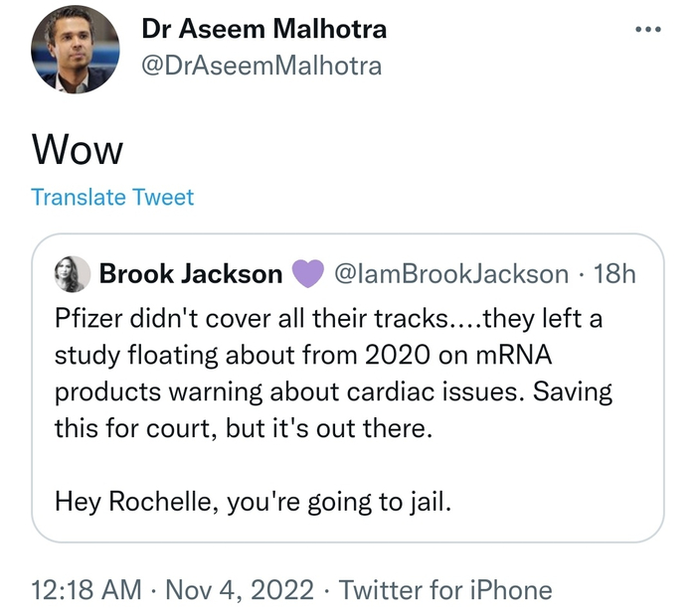The width and height of the screenshot is (696, 616).
Task: Click the Translate Tweet link
Action: [112, 197]
